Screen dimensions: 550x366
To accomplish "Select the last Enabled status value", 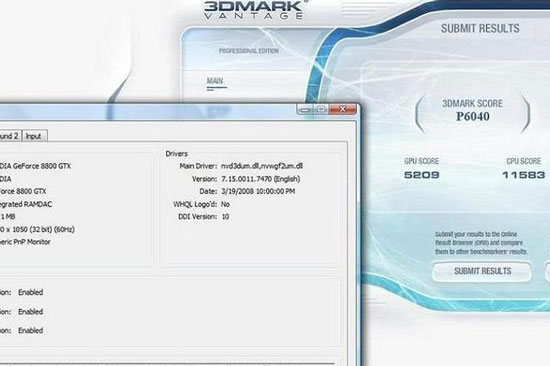I will 31,331.
